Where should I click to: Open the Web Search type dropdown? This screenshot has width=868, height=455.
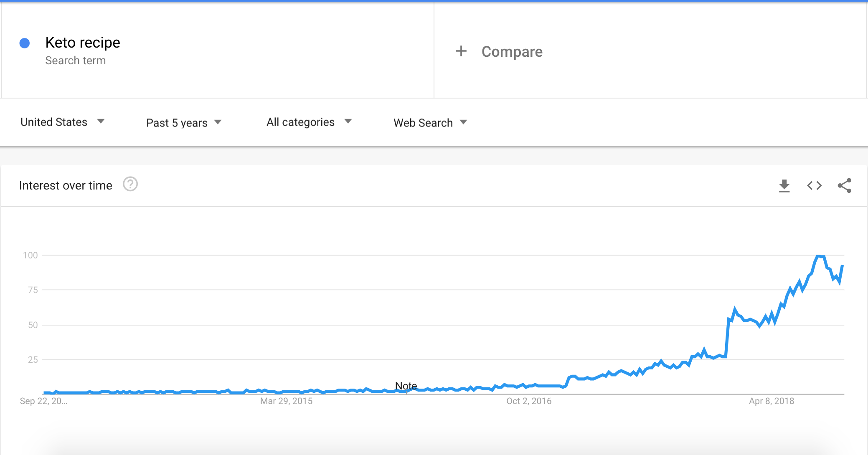click(430, 123)
